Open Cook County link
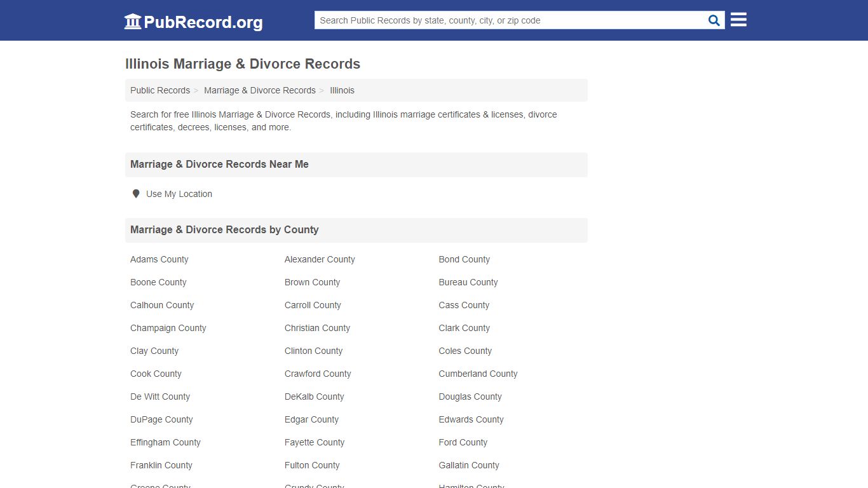The height and width of the screenshot is (488, 868). coord(156,374)
